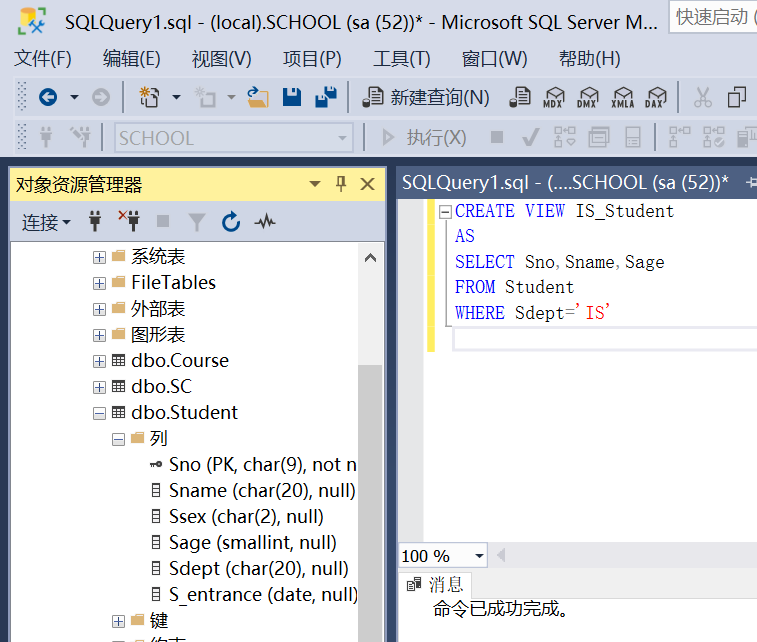Screen dimensions: 757x642
Task: Open a new XMLA query
Action: click(x=622, y=97)
